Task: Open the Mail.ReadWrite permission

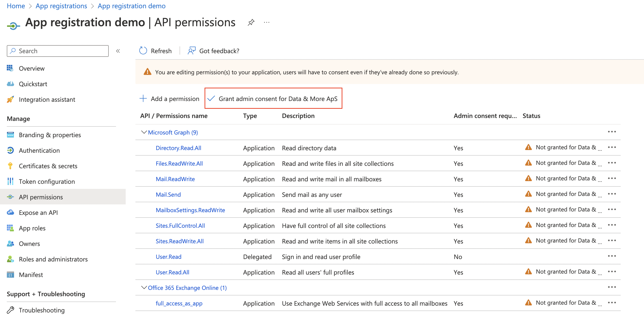Action: (x=175, y=179)
